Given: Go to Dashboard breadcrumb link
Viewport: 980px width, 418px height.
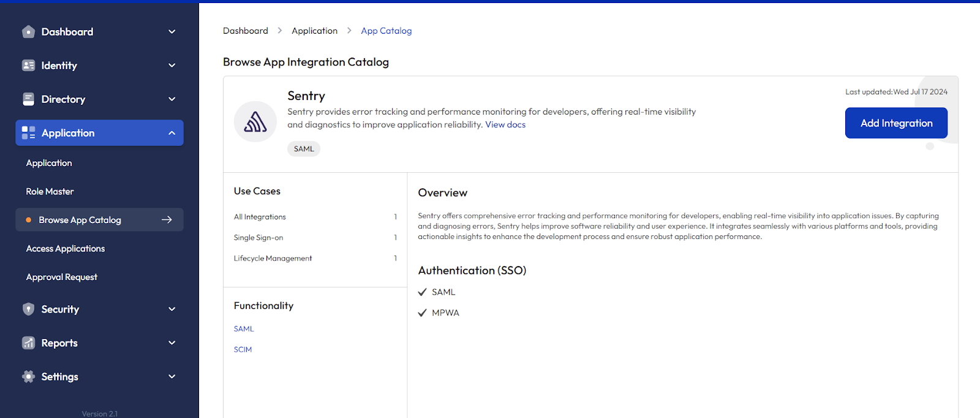Looking at the screenshot, I should tap(246, 31).
